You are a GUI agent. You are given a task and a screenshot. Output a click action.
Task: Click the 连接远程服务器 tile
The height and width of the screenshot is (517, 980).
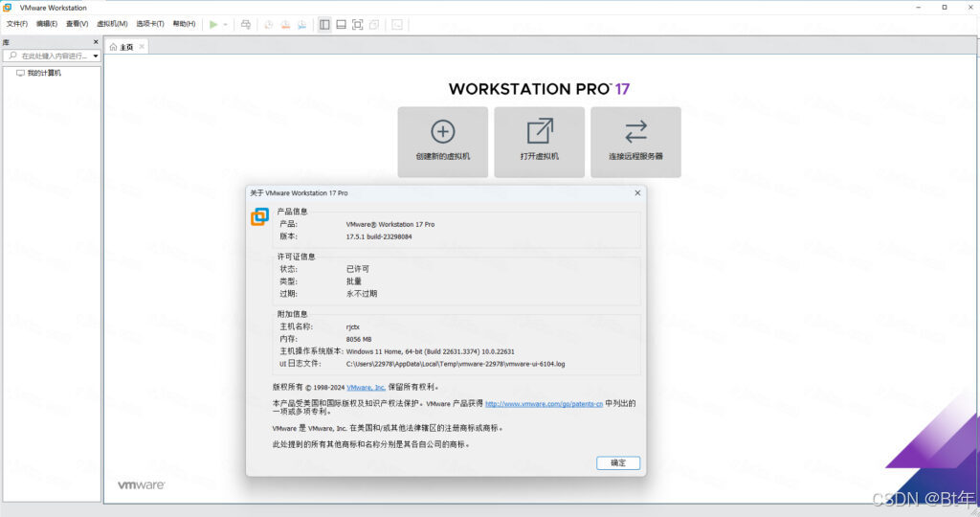[635, 142]
